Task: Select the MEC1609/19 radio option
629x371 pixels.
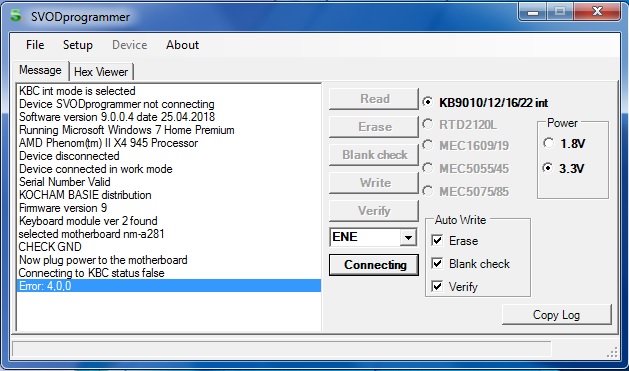Action: 428,145
